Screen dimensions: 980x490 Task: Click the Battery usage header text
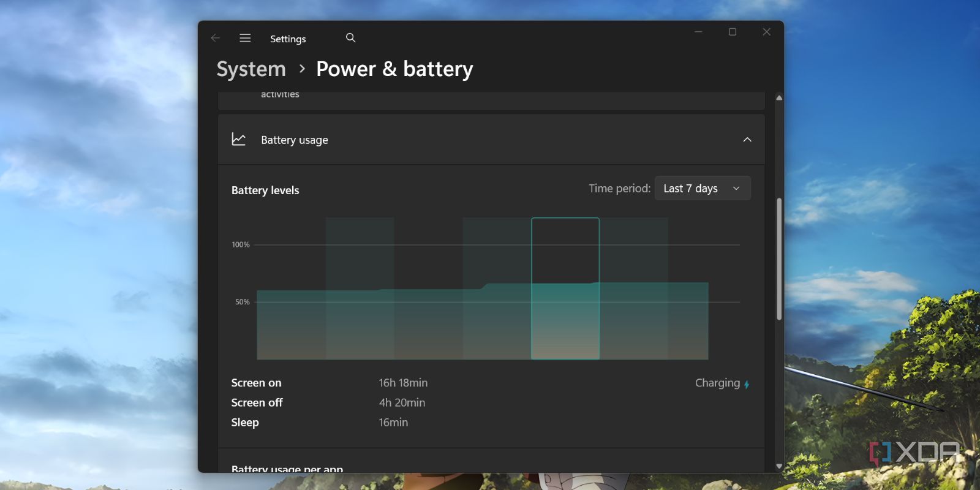click(295, 140)
